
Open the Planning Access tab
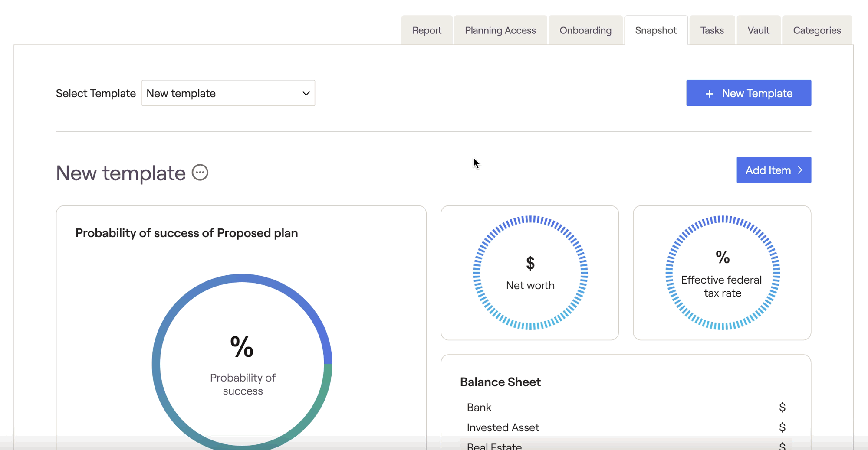click(x=500, y=30)
